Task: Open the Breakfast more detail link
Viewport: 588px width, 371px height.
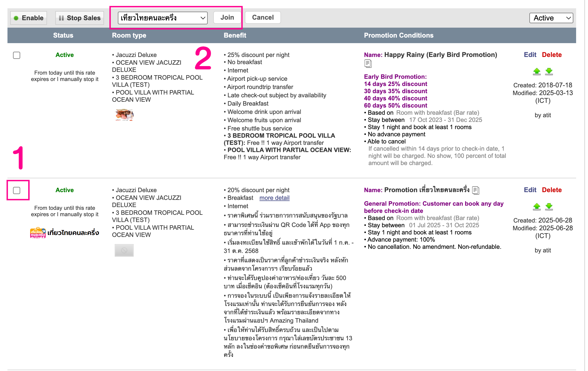Action: (274, 198)
